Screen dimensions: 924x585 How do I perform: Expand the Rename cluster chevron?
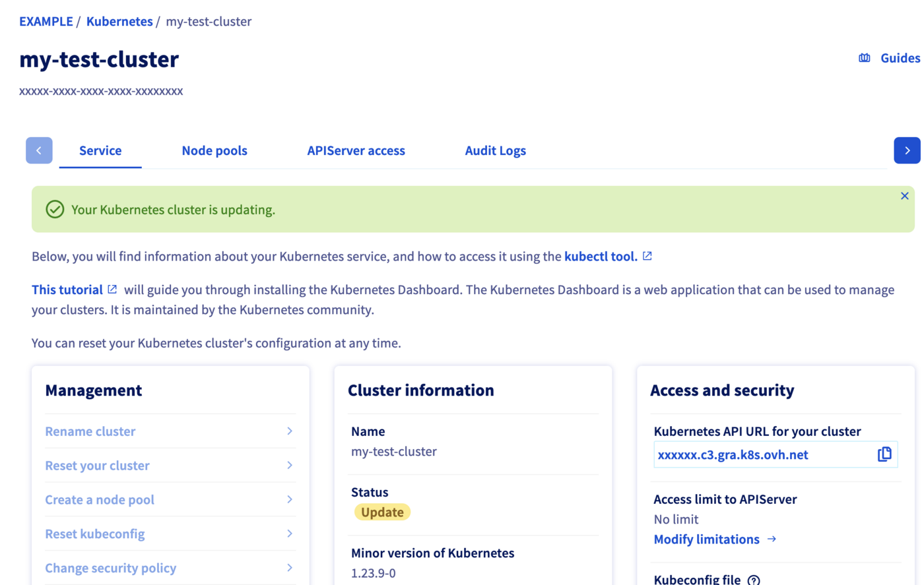(290, 431)
